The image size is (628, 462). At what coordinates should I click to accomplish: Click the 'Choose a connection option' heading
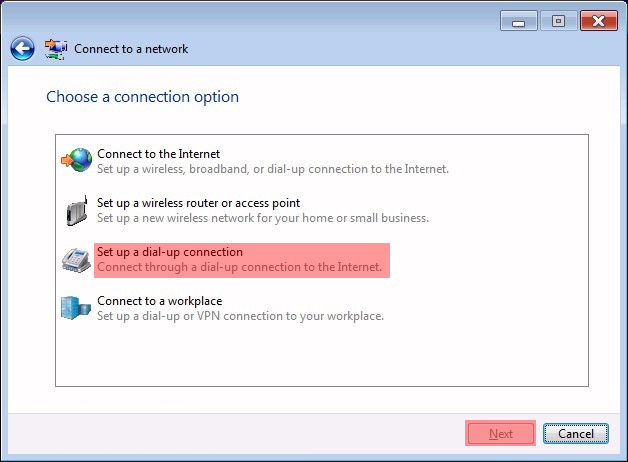pos(143,97)
